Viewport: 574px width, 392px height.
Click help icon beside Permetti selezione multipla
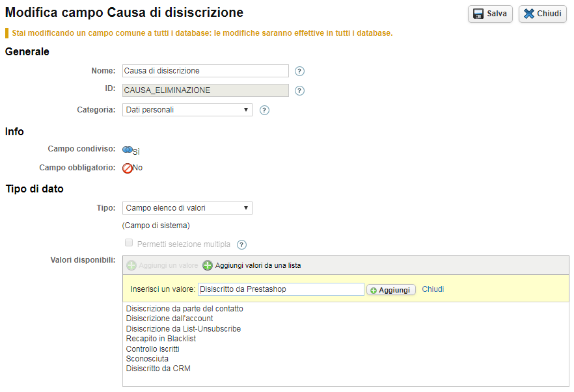click(x=241, y=245)
